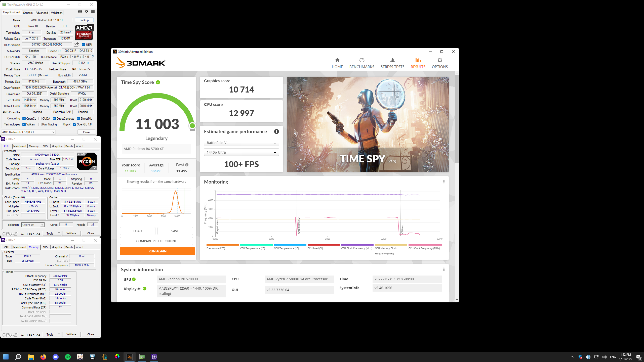Switch to 3DMark taskbar icon
This screenshot has height=362, width=644.
click(130, 357)
